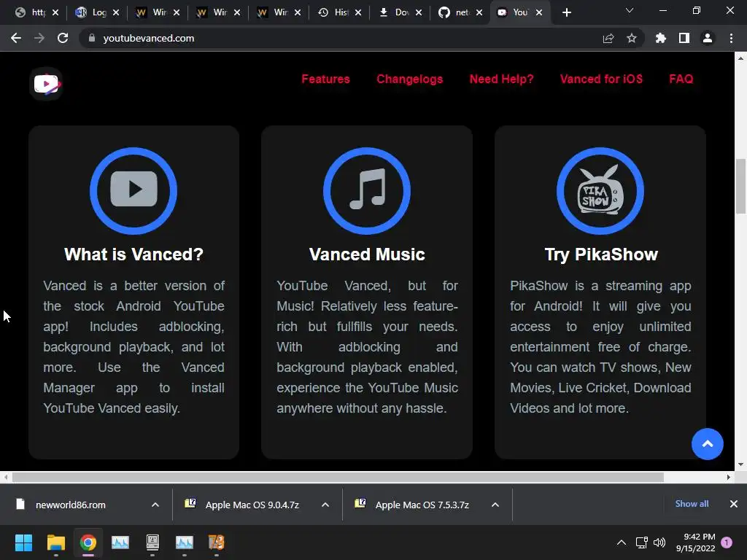Viewport: 747px width, 560px height.
Task: Open the volume control in the tray
Action: [659, 542]
